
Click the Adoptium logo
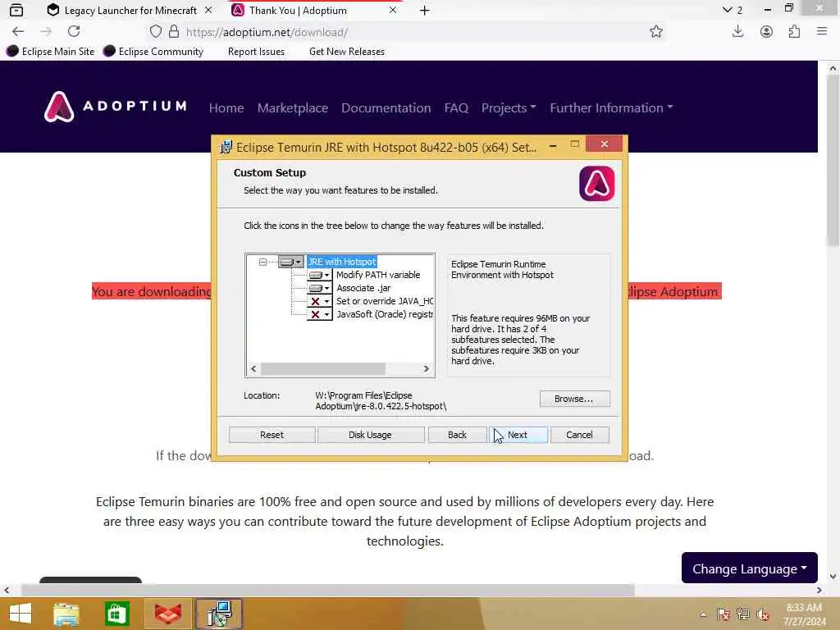[115, 107]
